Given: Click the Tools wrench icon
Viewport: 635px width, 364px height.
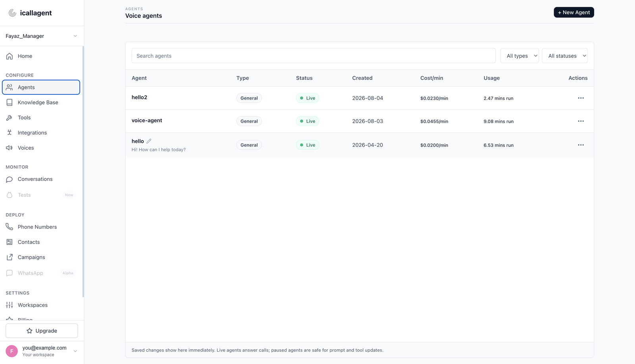Looking at the screenshot, I should pyautogui.click(x=10, y=117).
